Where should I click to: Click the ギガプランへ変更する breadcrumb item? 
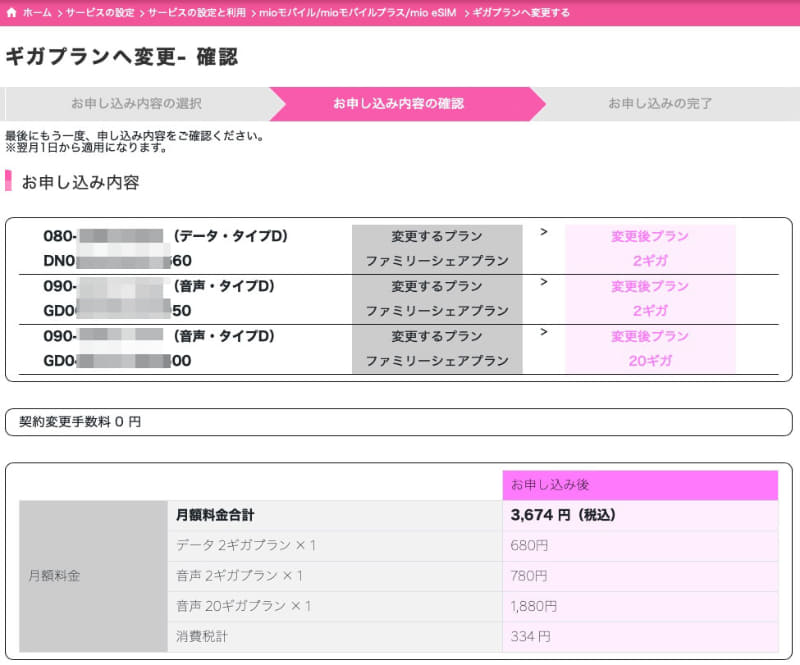click(521, 13)
